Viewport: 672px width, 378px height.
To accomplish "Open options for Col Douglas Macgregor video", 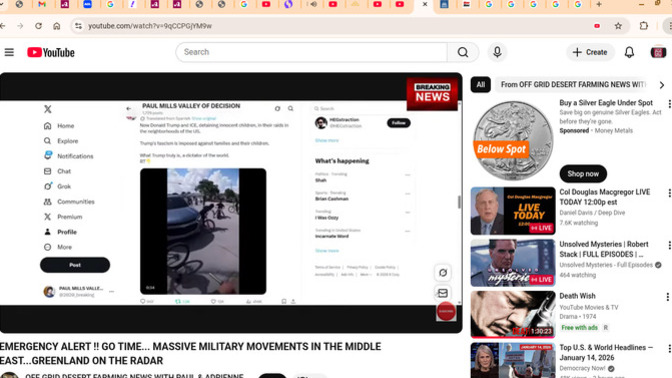I will (x=669, y=193).
